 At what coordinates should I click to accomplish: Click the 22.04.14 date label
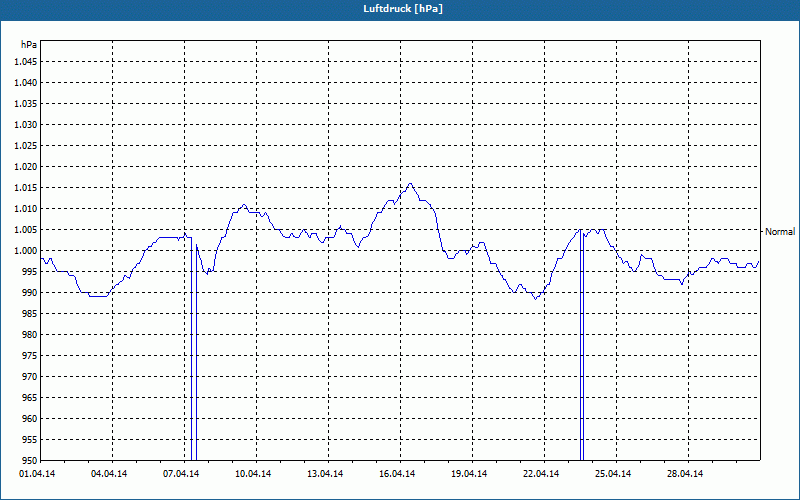(x=541, y=474)
